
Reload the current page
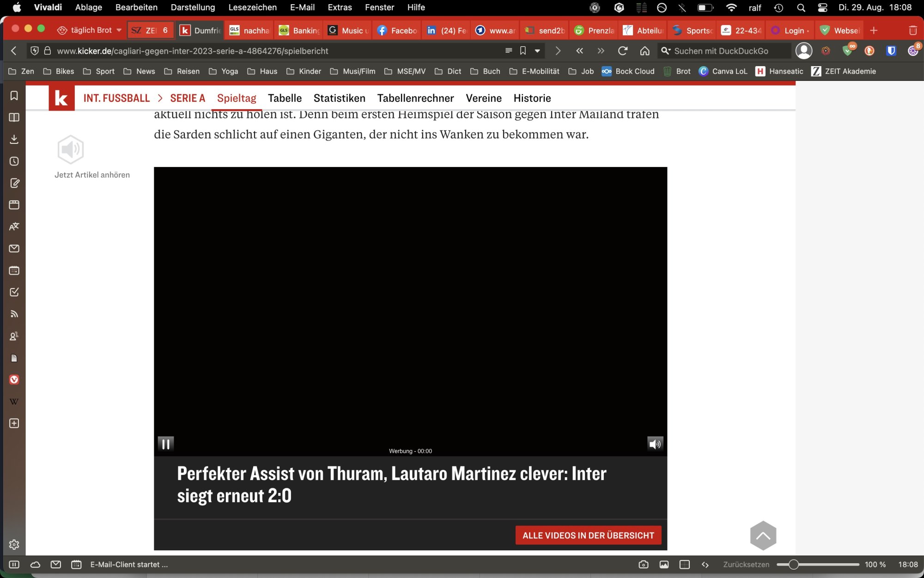623,51
